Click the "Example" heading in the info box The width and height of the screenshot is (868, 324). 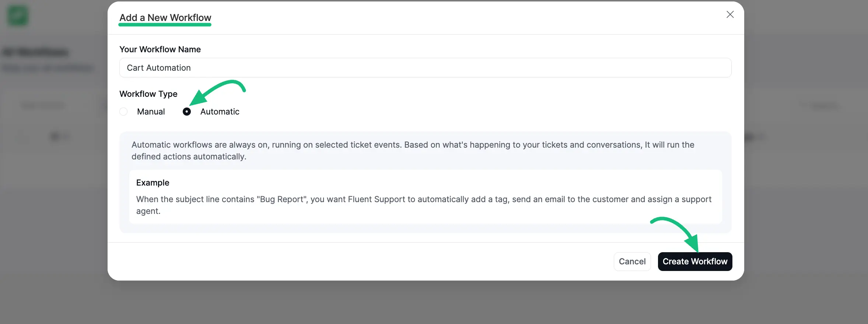point(153,183)
